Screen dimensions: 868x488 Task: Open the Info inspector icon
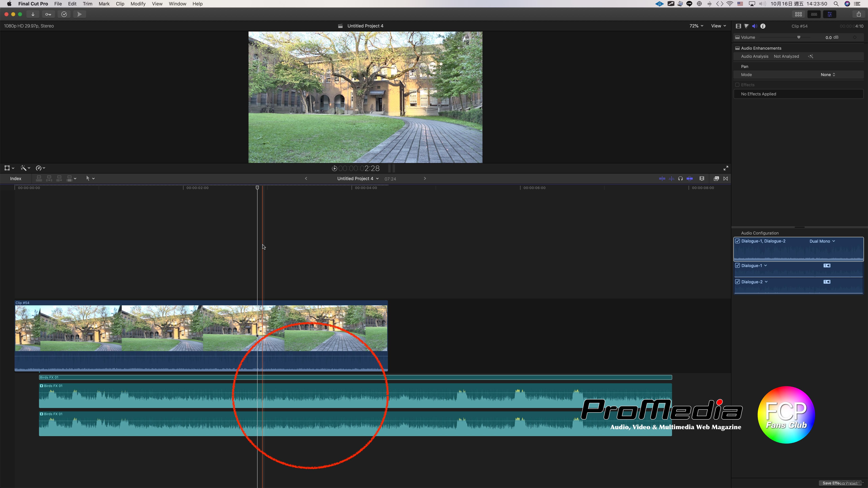click(x=763, y=26)
